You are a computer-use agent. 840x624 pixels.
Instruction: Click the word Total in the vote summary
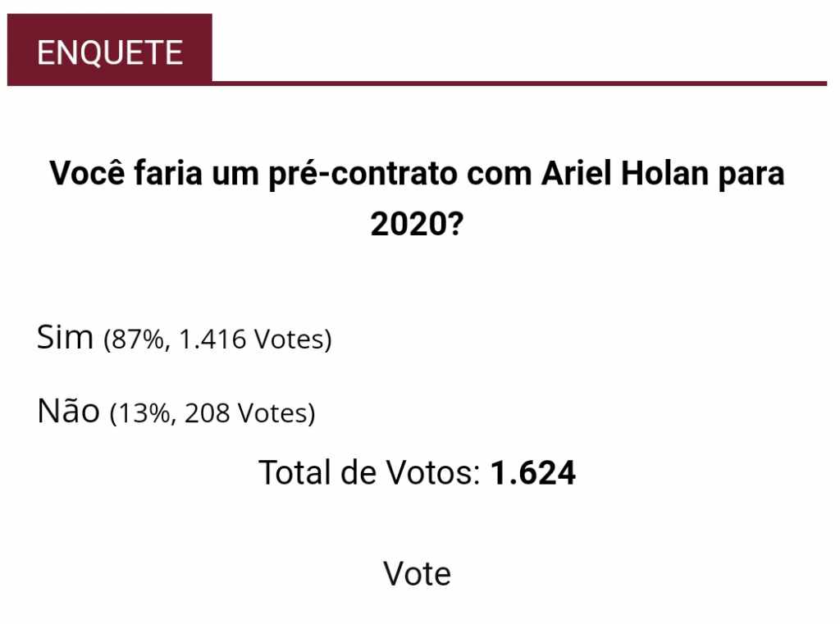[295, 472]
